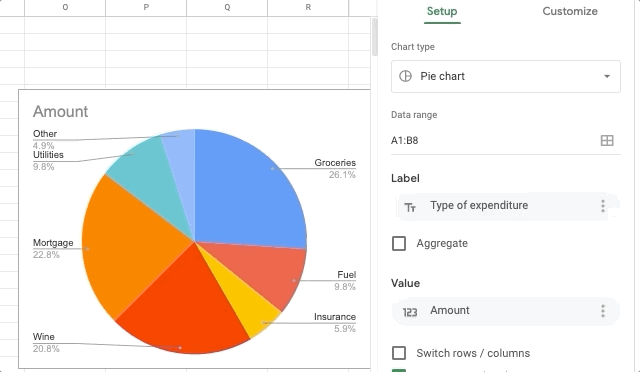Click the 22.8% percentage label
The height and width of the screenshot is (372, 640).
click(x=46, y=255)
